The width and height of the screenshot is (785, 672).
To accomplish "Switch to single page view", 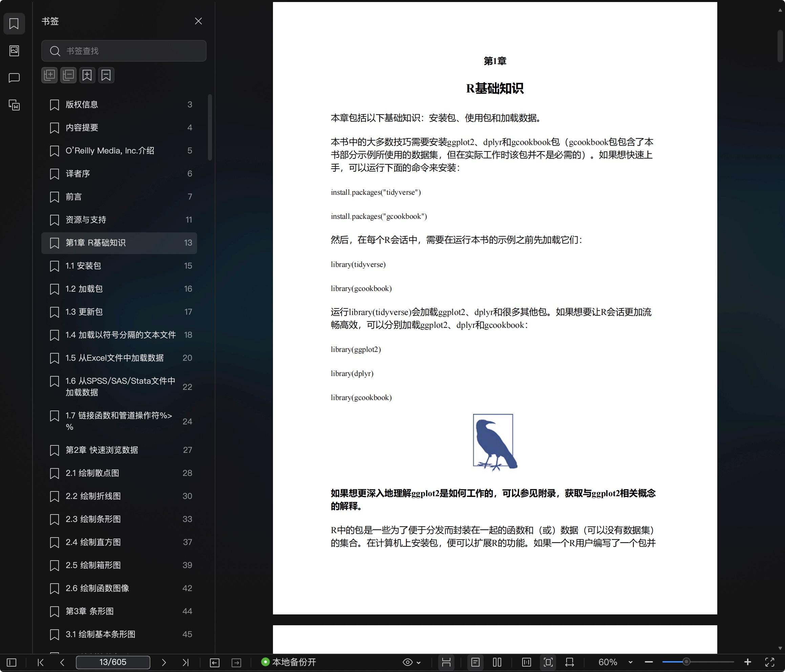I will coord(475,663).
